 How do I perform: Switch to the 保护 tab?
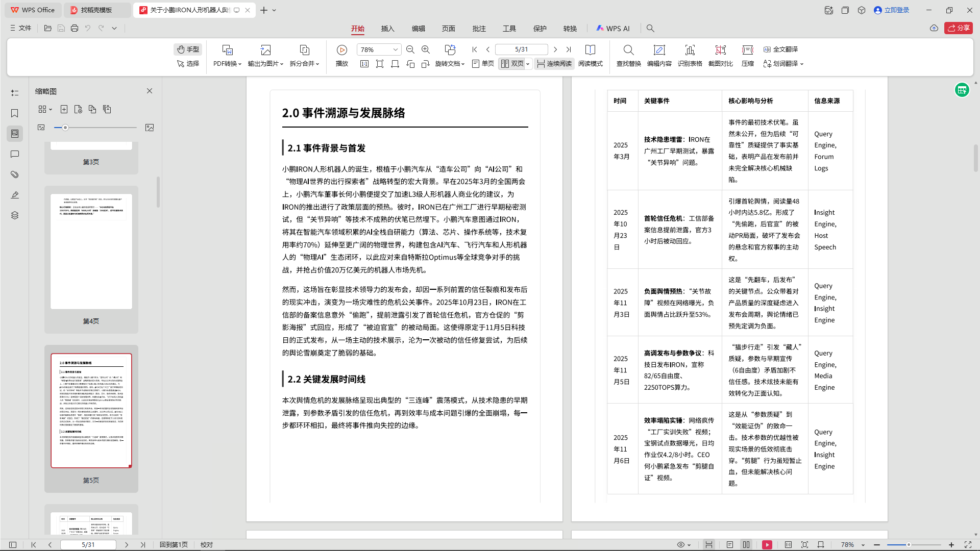pyautogui.click(x=540, y=29)
